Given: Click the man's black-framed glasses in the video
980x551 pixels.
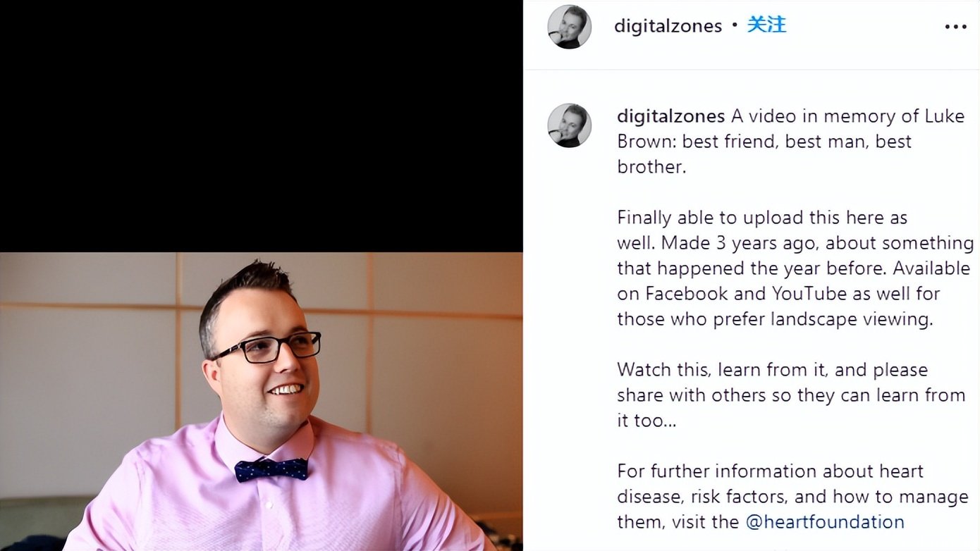Looking at the screenshot, I should click(267, 347).
